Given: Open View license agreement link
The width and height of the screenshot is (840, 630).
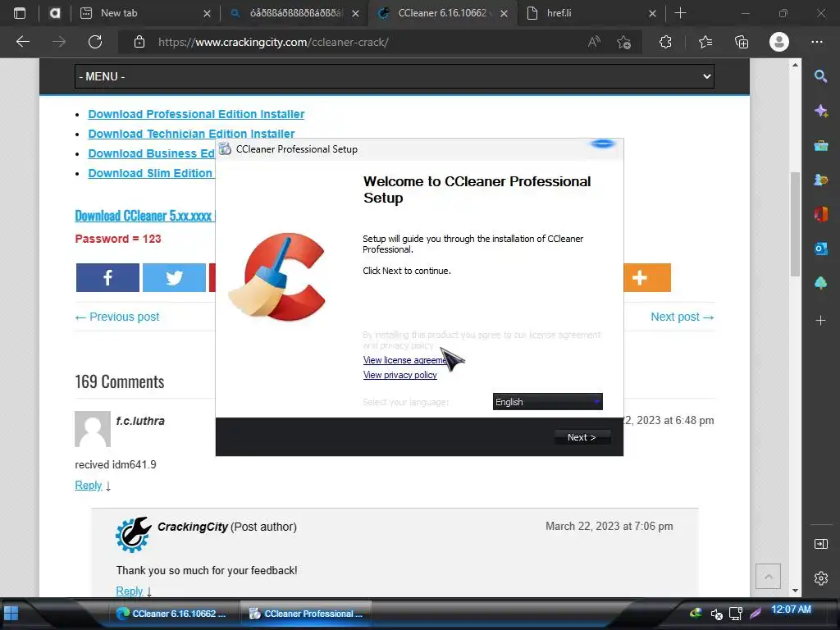Looking at the screenshot, I should [x=405, y=360].
